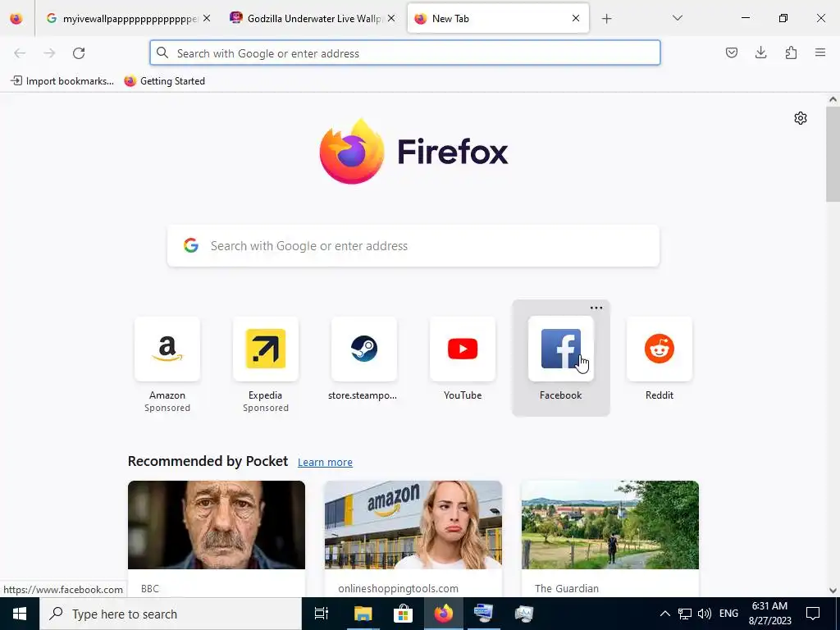Open File Explorer from the taskbar

click(x=363, y=614)
